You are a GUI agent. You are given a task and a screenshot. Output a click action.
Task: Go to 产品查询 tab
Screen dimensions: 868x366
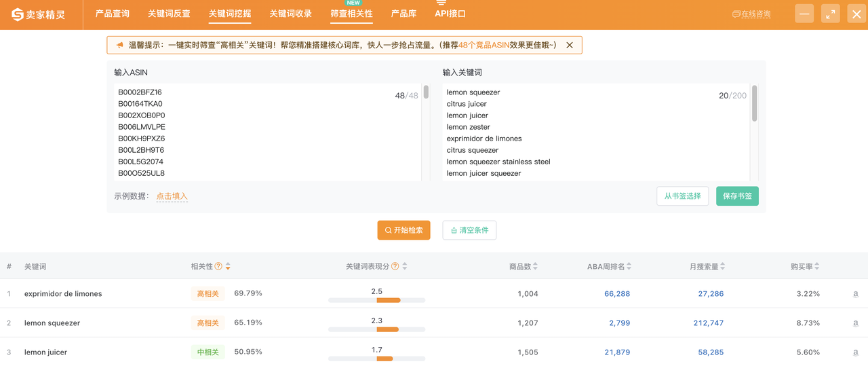(x=113, y=14)
